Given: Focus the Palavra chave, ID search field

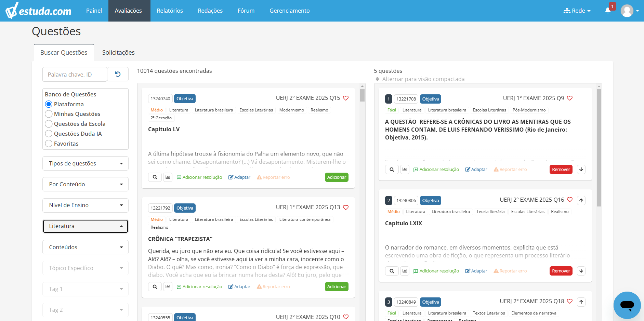Looking at the screenshot, I should click(75, 74).
